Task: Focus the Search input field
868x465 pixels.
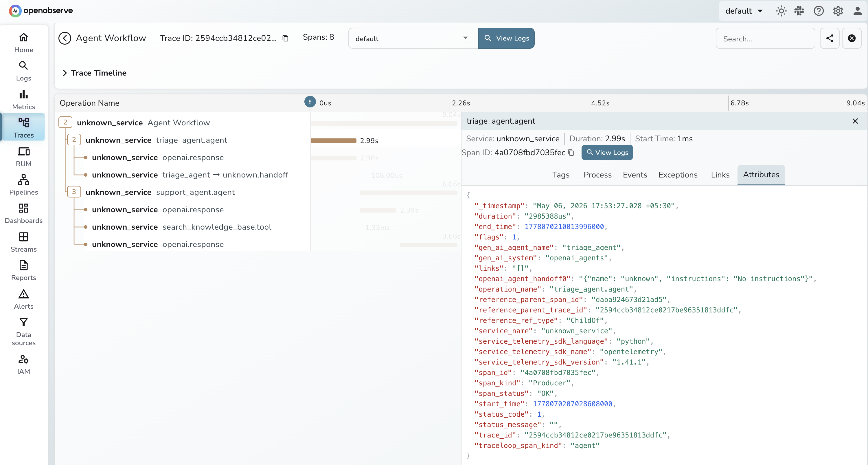Action: (765, 39)
